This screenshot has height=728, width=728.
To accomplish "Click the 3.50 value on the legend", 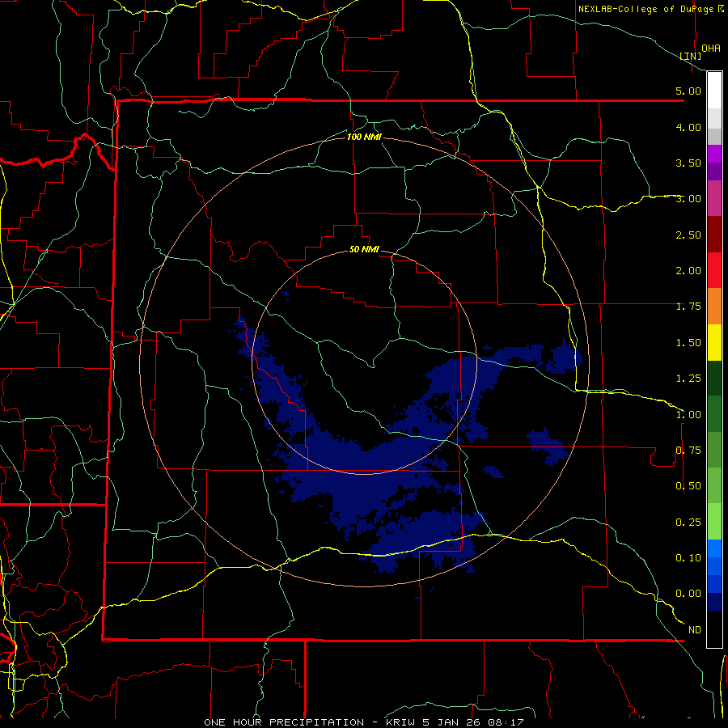I will (x=688, y=163).
